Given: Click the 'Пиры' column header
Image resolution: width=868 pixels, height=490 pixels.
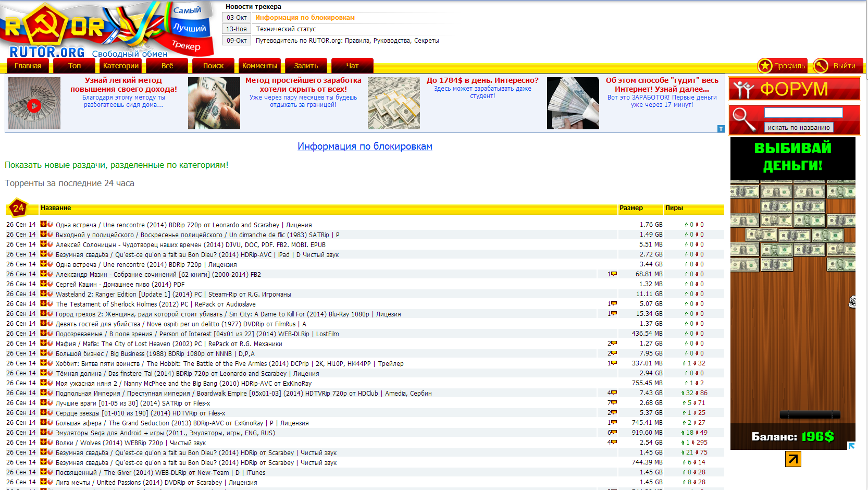Looking at the screenshot, I should 674,208.
